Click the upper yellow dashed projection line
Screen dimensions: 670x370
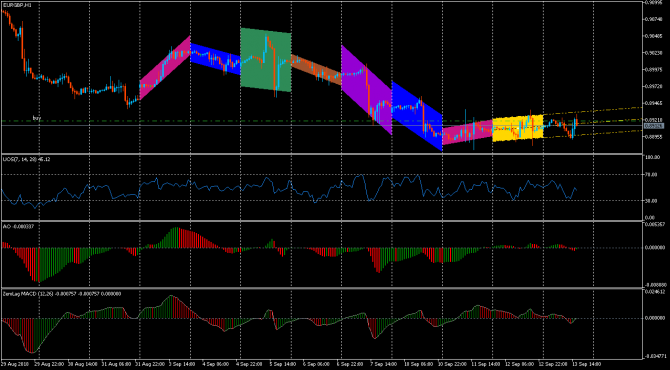[594, 111]
